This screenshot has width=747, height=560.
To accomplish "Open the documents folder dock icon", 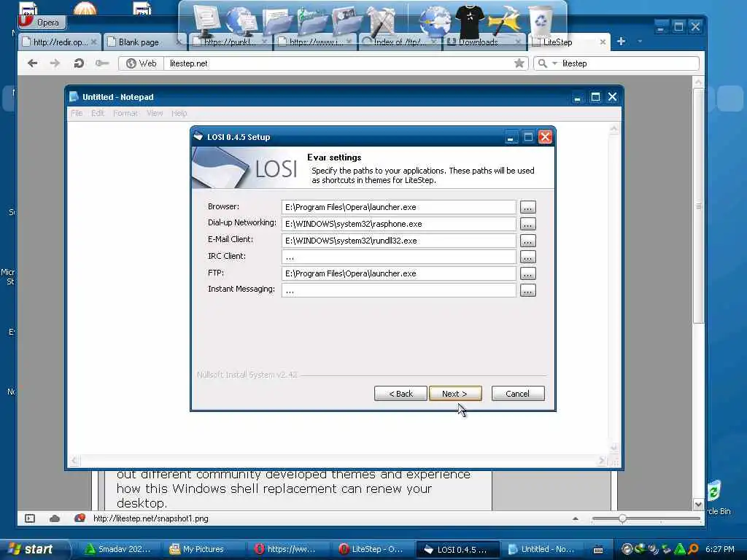I will pos(277,22).
